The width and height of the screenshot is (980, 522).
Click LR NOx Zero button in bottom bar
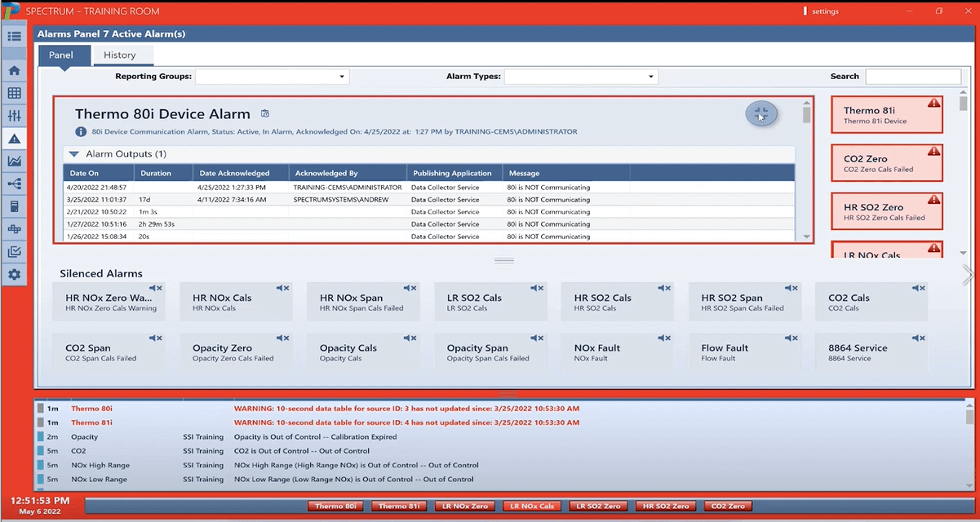tap(465, 506)
